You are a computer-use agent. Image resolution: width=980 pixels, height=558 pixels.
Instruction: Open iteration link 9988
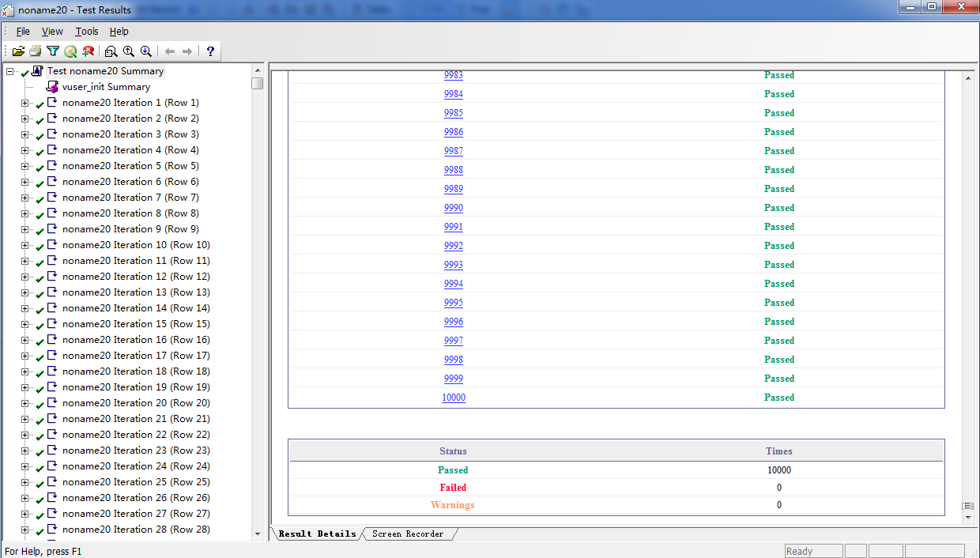pos(454,170)
